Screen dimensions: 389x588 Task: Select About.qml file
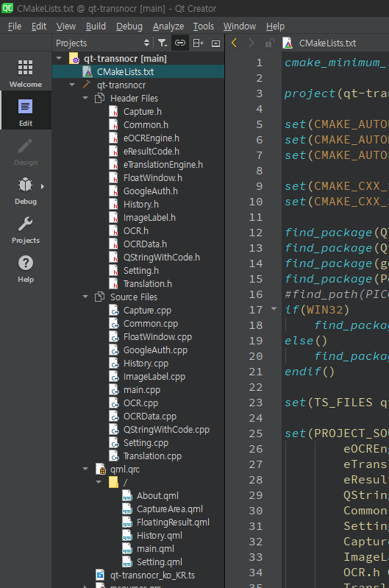157,496
